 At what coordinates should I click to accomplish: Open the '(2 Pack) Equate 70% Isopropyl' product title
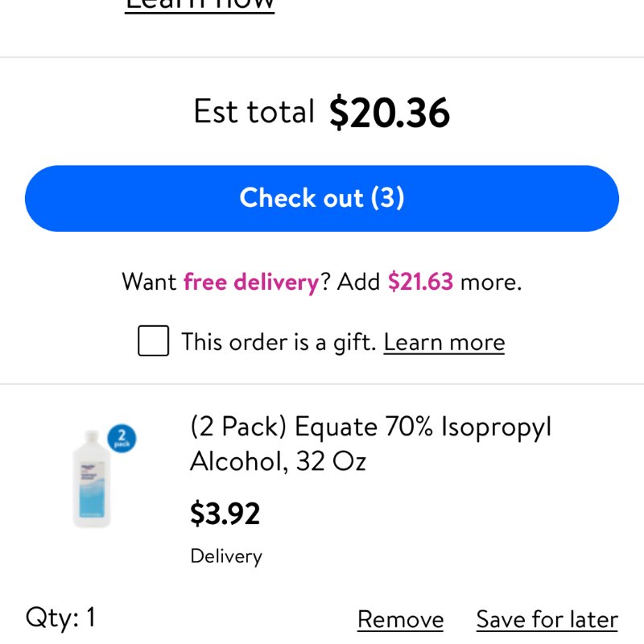tap(370, 427)
